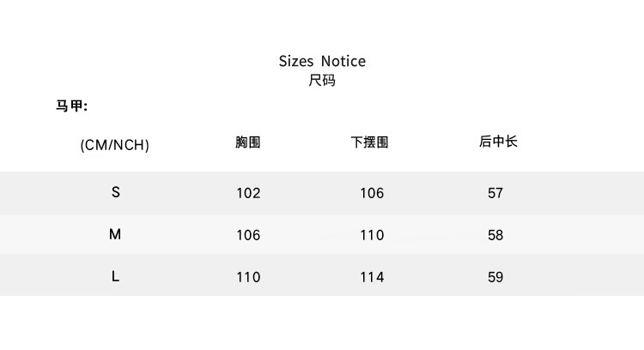
Task: Click the 106 chest value in the M row
Action: tap(248, 235)
